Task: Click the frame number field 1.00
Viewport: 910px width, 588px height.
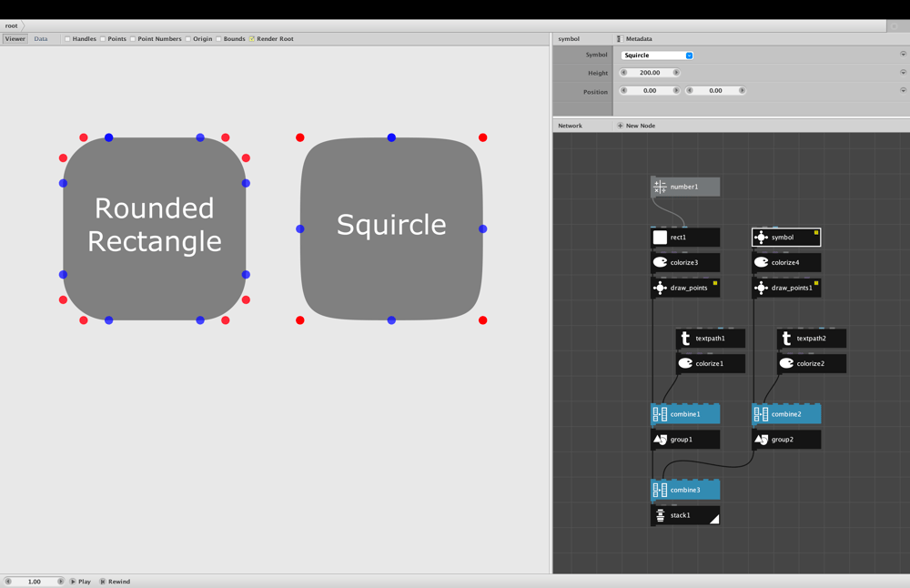Action: coord(35,581)
